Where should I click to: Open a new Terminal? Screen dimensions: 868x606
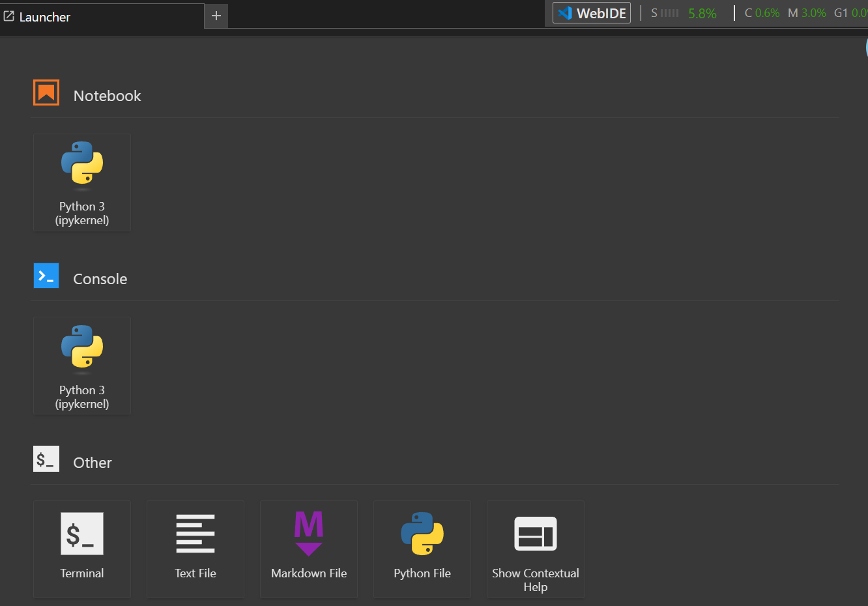tap(82, 549)
